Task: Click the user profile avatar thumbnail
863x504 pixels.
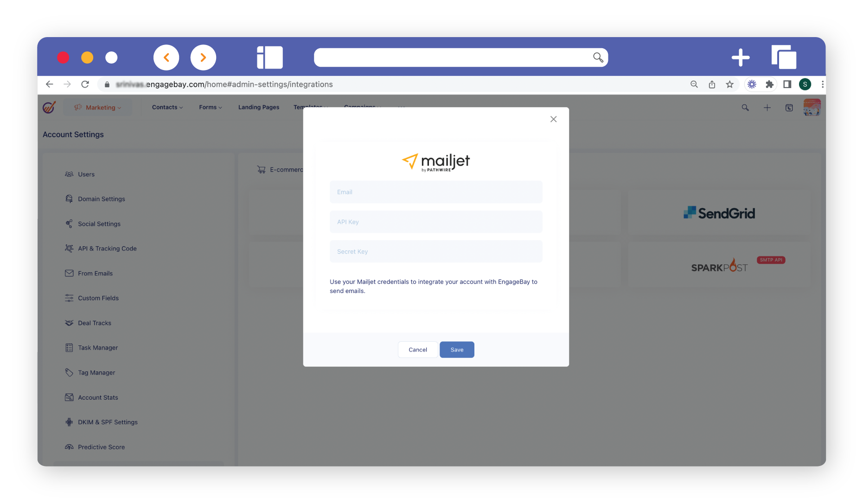Action: tap(812, 108)
